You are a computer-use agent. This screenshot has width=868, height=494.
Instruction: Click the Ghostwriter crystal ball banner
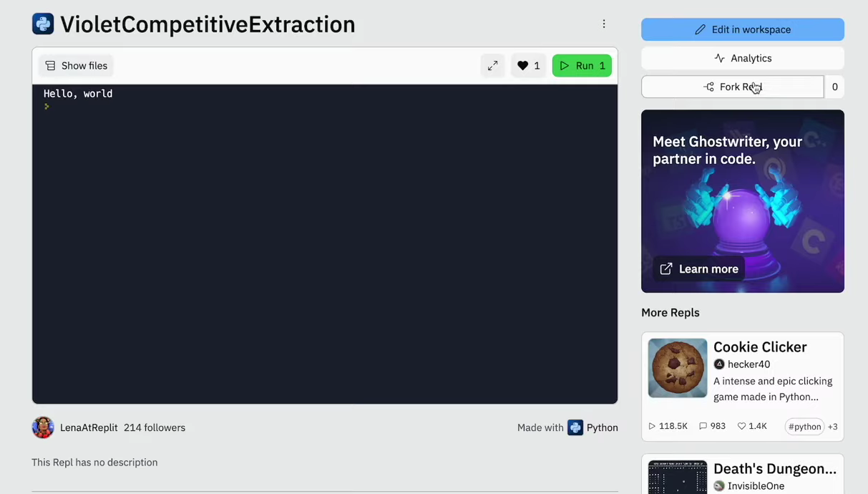[x=743, y=201]
